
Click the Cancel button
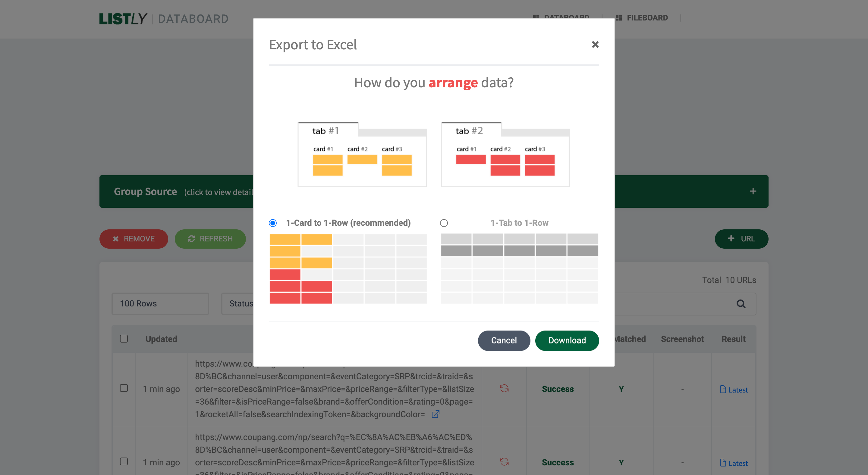click(504, 340)
